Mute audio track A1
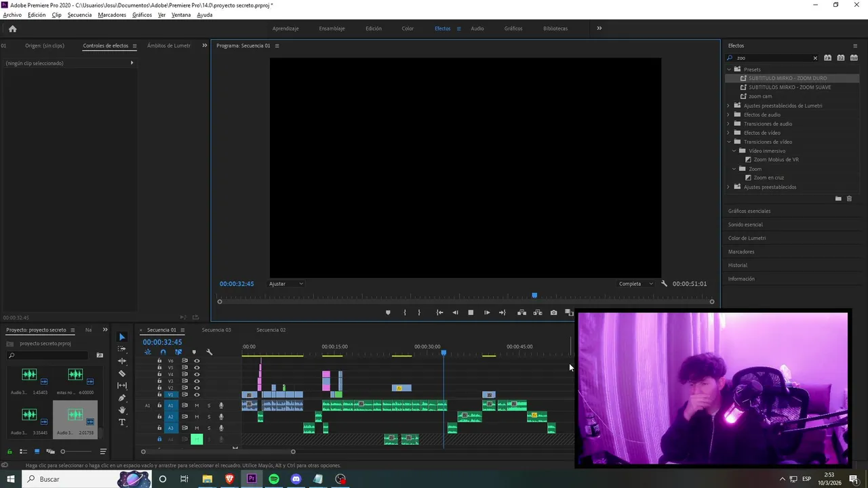This screenshot has width=868, height=488. pos(197,405)
